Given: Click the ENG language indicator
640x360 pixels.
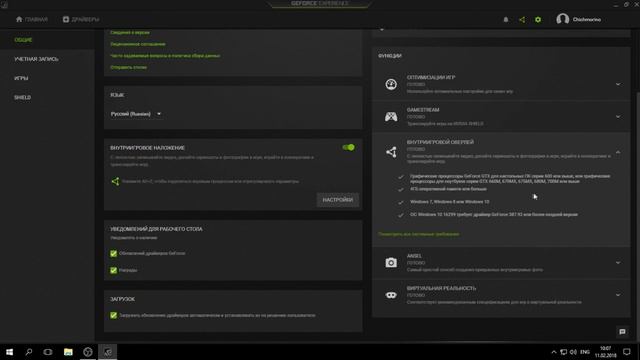Looking at the screenshot, I should [585, 352].
